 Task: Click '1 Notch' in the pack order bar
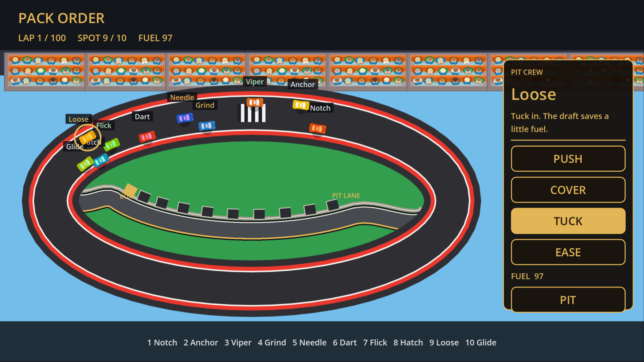pyautogui.click(x=162, y=342)
